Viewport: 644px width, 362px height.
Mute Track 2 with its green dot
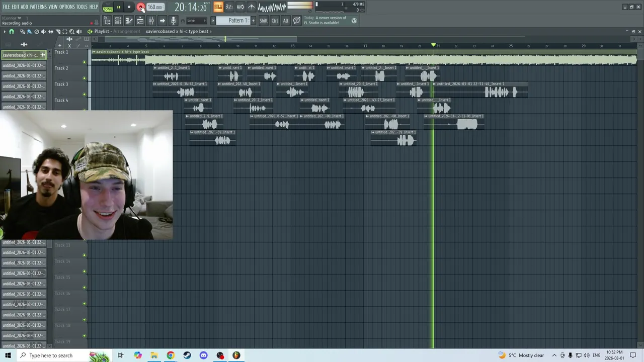(x=84, y=78)
